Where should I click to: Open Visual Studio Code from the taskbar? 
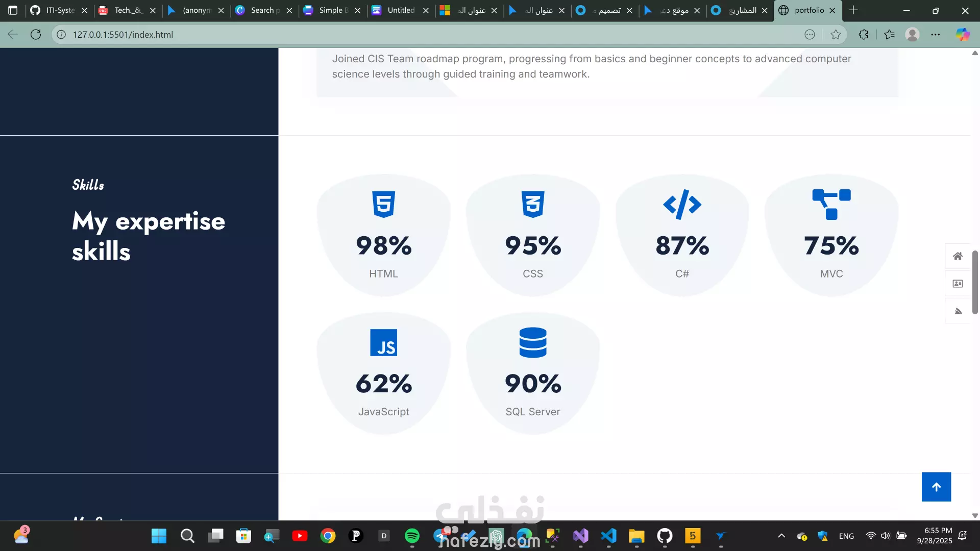[608, 536]
